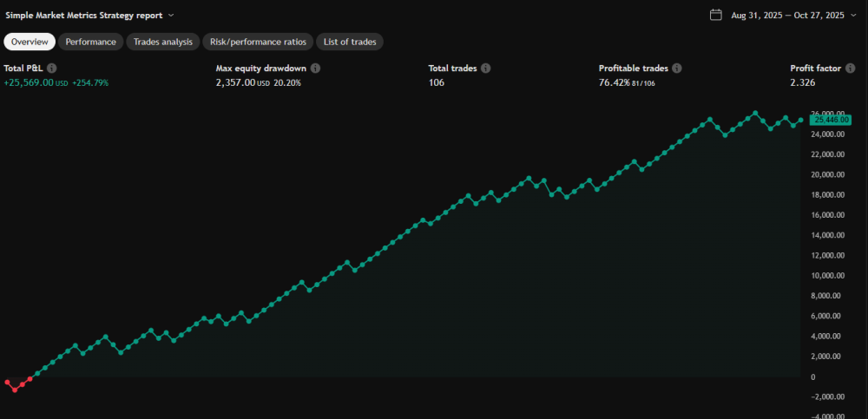
Task: Click the last data point of the equity curve
Action: tap(800, 121)
